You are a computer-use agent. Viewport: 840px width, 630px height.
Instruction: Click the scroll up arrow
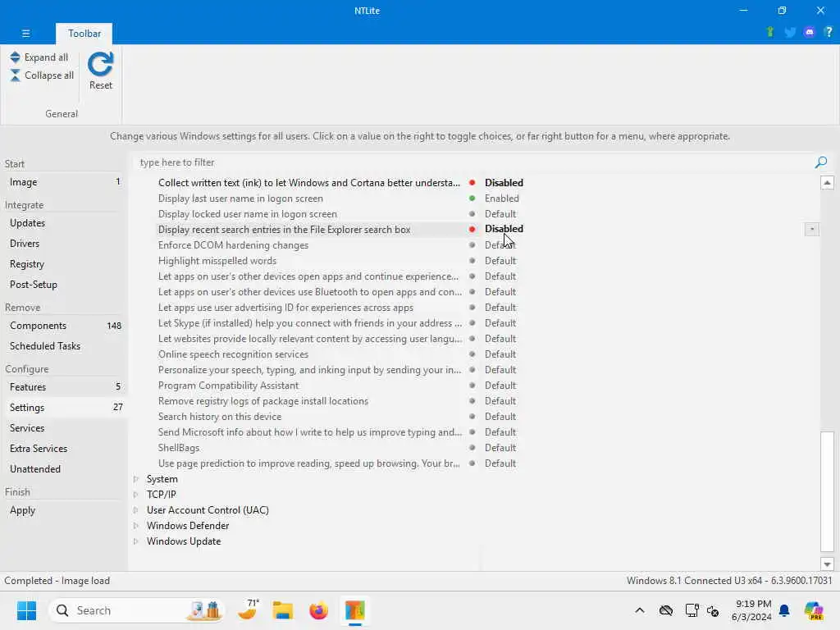(x=827, y=183)
